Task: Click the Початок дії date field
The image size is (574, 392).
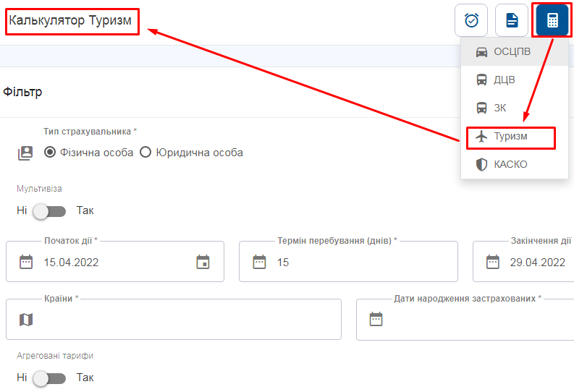Action: coord(115,262)
